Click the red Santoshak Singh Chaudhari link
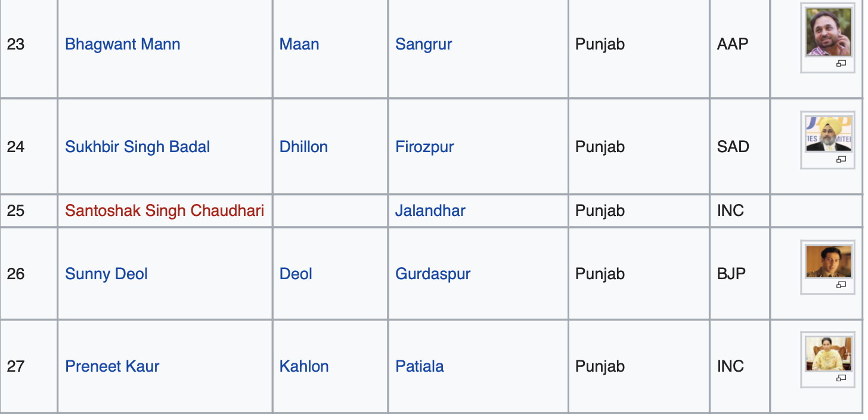The height and width of the screenshot is (420, 868). pyautogui.click(x=165, y=211)
